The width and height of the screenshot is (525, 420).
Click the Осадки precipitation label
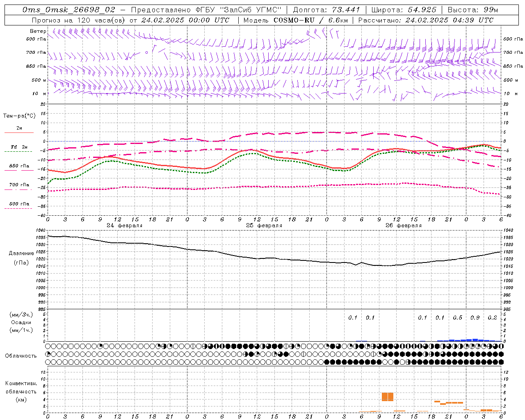point(21,322)
